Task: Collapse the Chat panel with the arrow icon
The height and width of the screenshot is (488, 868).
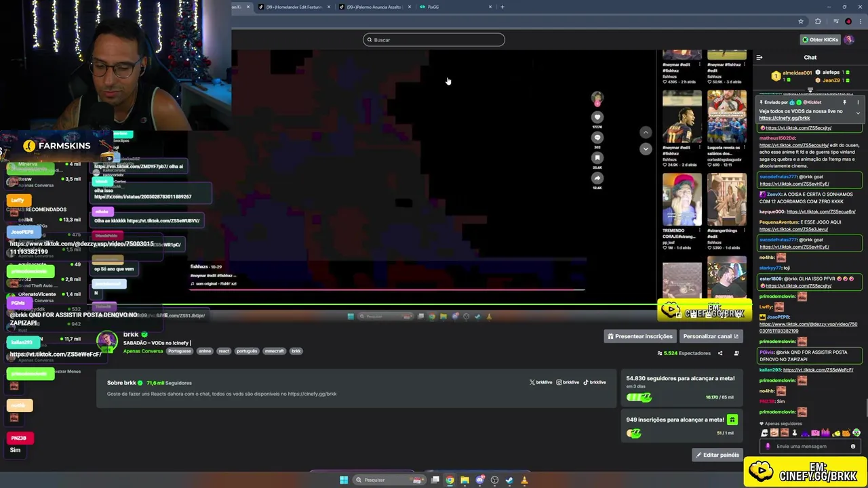Action: click(759, 58)
